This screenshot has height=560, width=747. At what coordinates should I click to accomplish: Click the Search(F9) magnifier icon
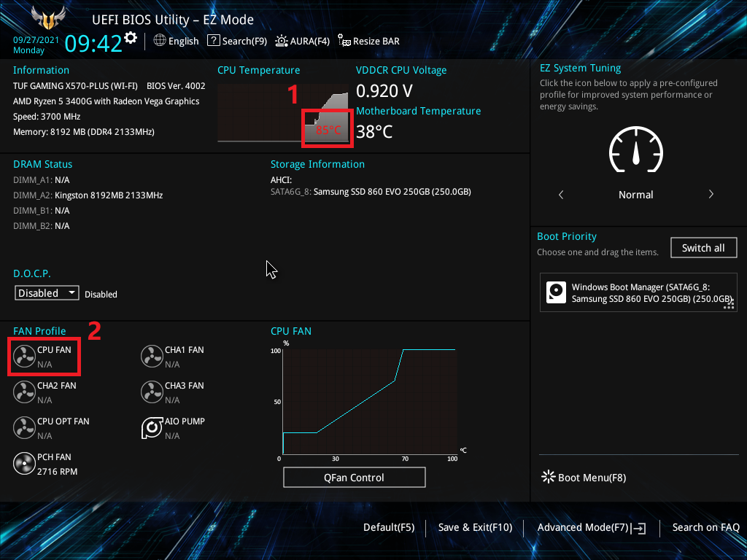click(214, 41)
